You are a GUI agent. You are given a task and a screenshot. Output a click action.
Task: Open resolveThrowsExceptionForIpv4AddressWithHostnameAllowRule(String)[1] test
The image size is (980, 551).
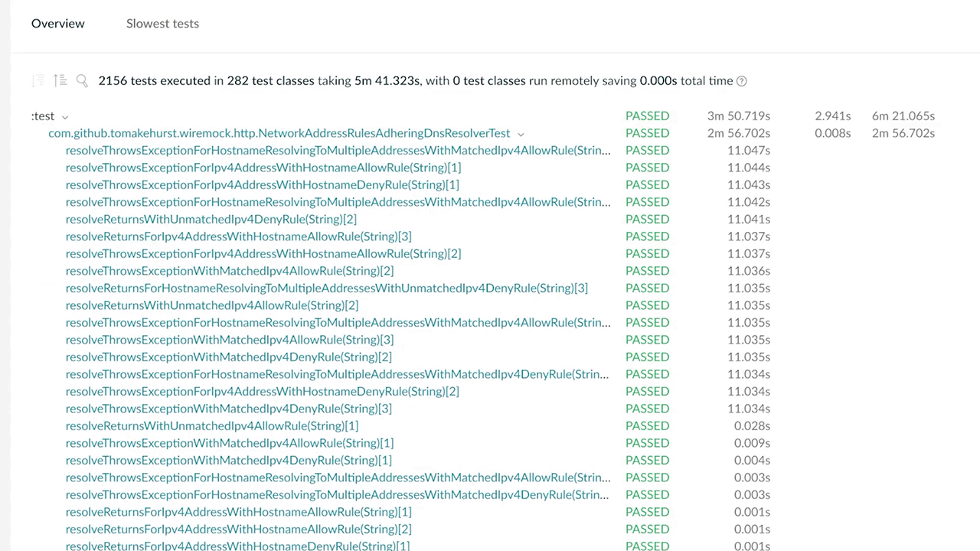coord(263,168)
